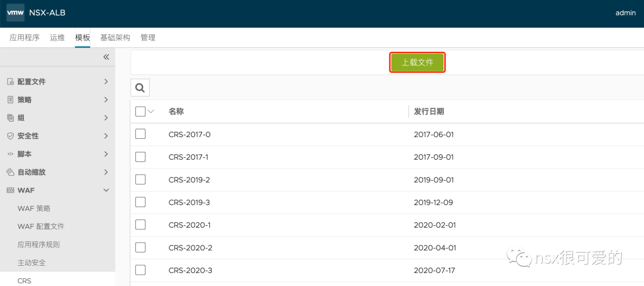Toggle the select-all header checkbox
The width and height of the screenshot is (644, 286).
coord(140,111)
